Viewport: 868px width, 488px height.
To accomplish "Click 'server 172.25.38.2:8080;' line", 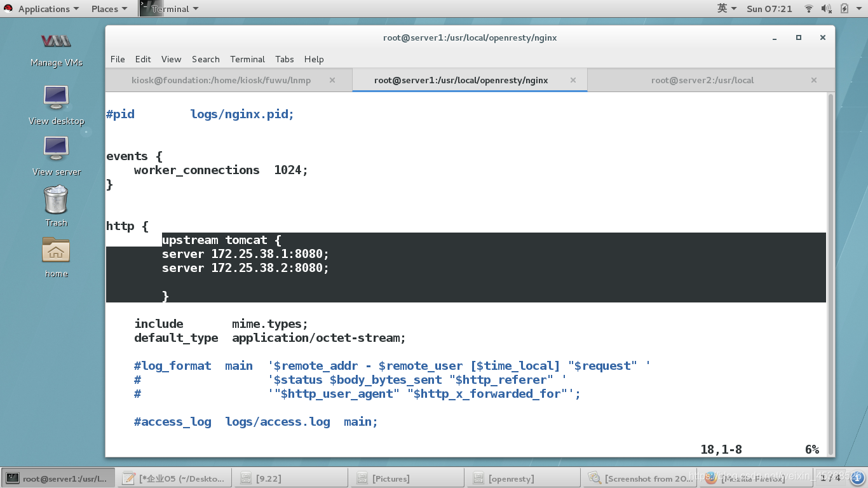I will [245, 268].
